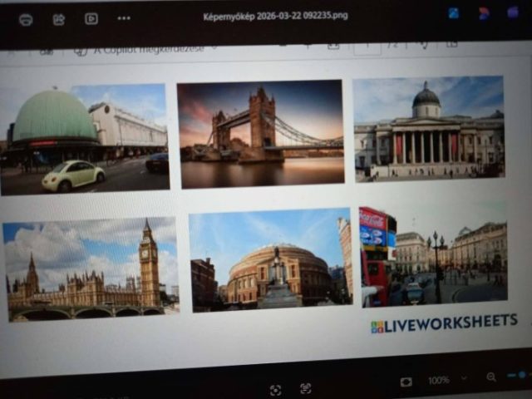
Task: Click the A Copilot megkérdezése text
Action: pyautogui.click(x=149, y=49)
